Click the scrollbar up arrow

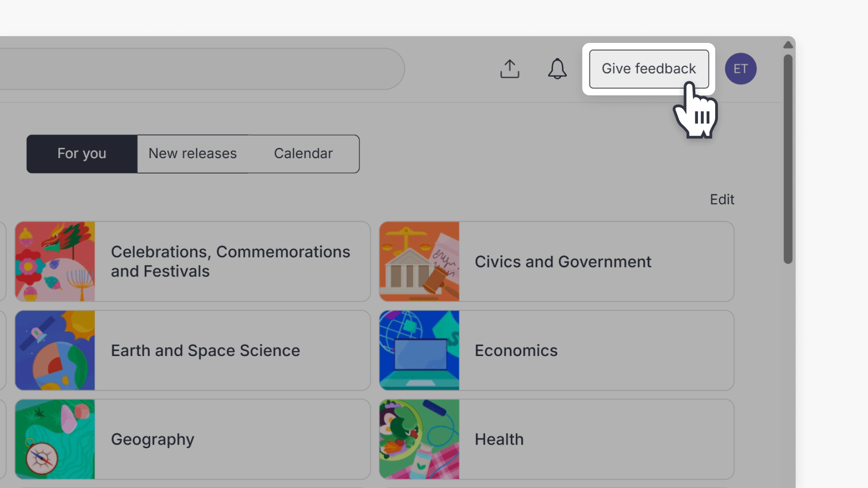[x=788, y=44]
